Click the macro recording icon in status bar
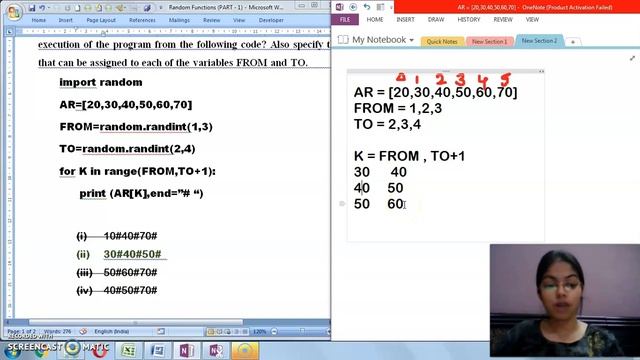The image size is (640, 360). click(x=161, y=331)
